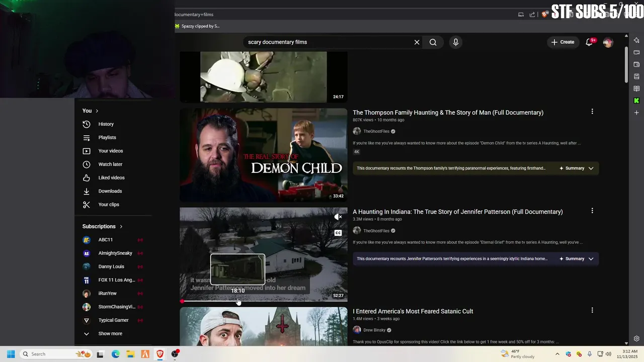Open more options for Thompson Family video
Viewport: 644px width, 362px height.
click(x=592, y=112)
